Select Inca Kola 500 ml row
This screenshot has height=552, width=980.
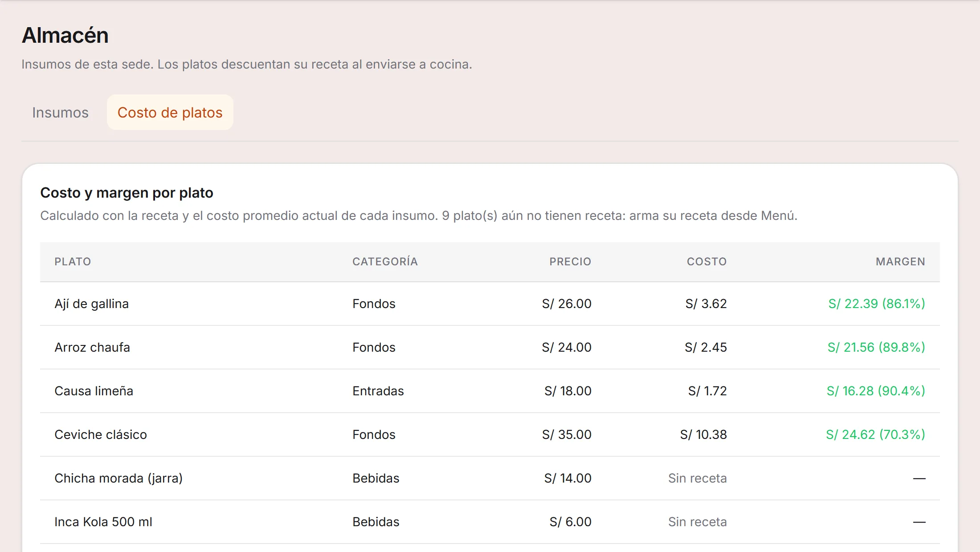click(490, 522)
